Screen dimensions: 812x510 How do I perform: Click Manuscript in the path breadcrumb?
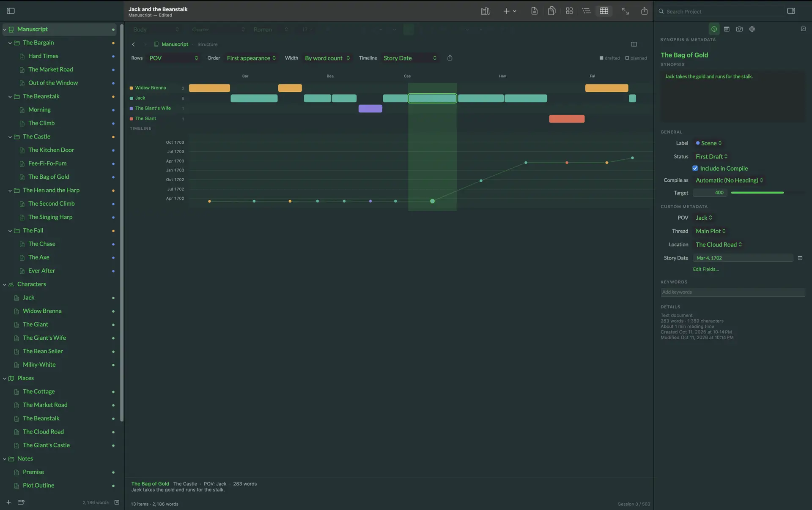pyautogui.click(x=175, y=44)
